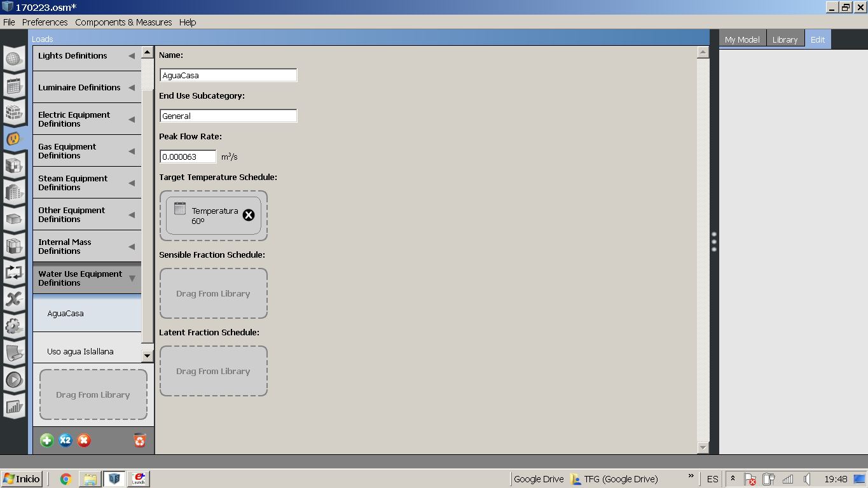Click the 19:48 system clock

(836, 479)
